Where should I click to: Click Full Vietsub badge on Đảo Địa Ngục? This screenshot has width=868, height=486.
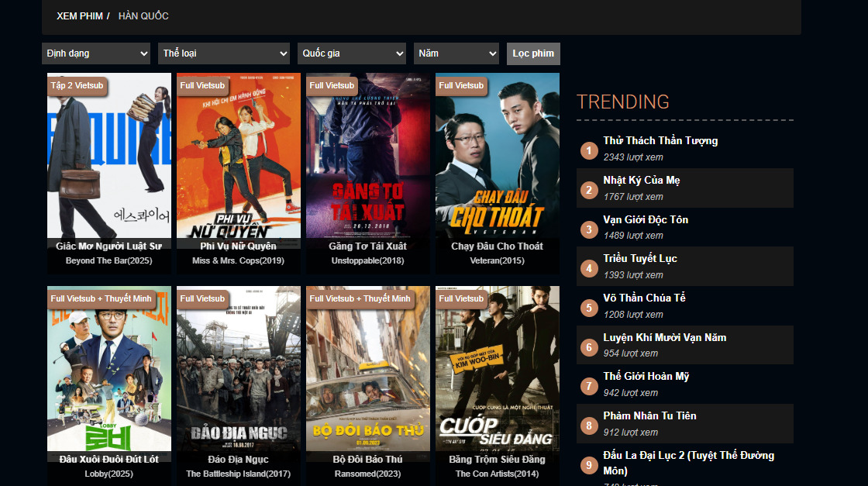pos(202,299)
